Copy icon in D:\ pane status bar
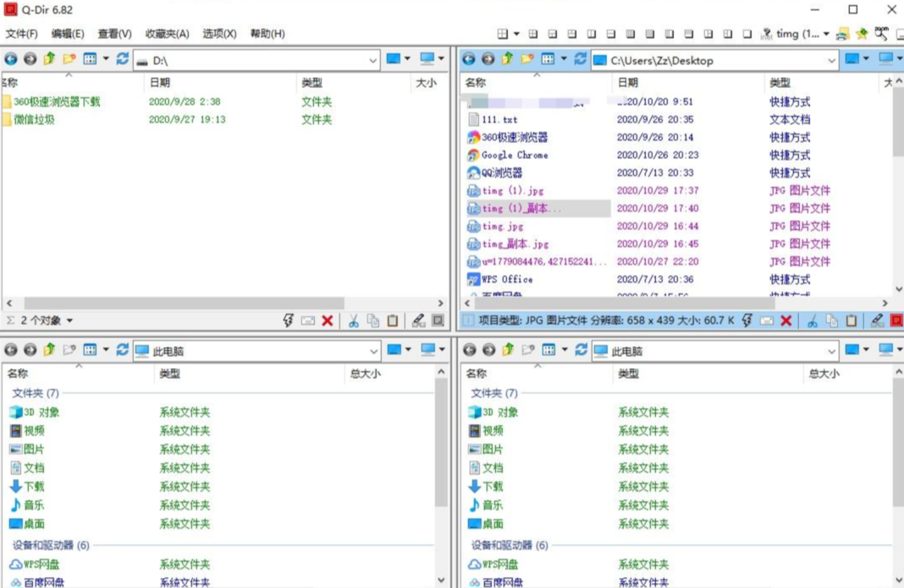This screenshot has width=904, height=588. coord(373,321)
